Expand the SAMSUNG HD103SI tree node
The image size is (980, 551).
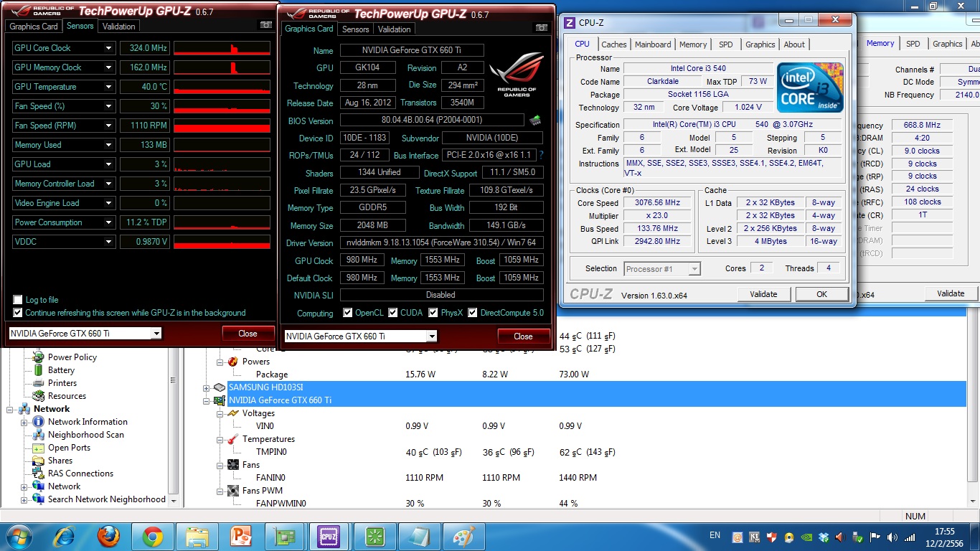[207, 387]
